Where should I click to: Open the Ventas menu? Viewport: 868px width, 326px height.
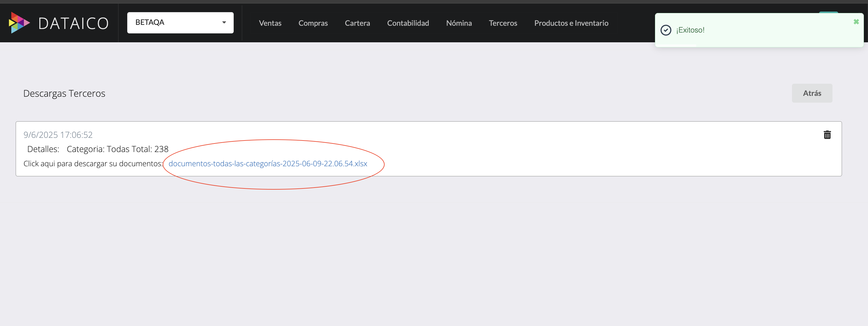pyautogui.click(x=270, y=23)
